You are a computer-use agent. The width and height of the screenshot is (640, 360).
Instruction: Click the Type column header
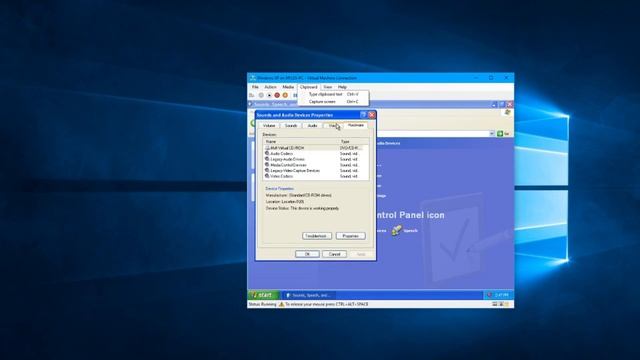click(353, 142)
